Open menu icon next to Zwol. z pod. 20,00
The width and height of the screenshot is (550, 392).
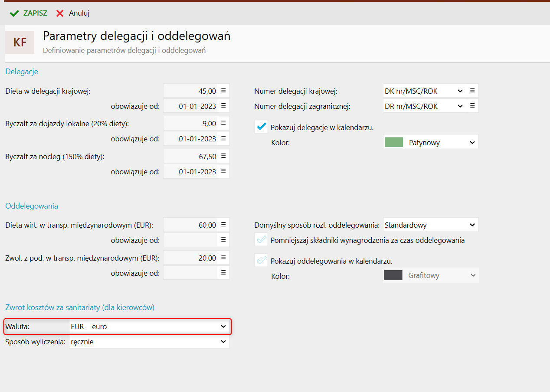point(223,258)
